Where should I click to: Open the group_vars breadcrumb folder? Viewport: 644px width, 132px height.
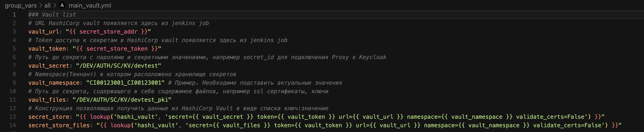click(21, 5)
